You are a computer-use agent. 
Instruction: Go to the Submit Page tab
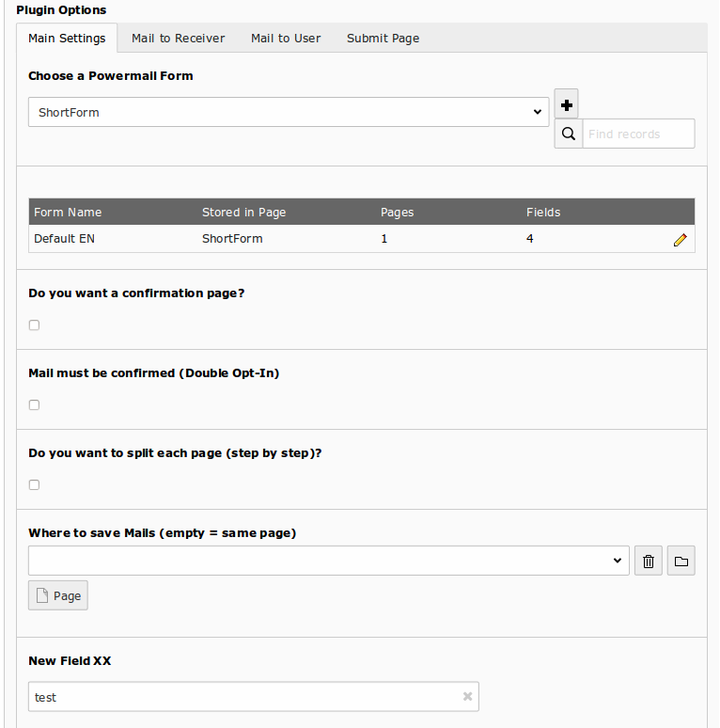click(383, 39)
